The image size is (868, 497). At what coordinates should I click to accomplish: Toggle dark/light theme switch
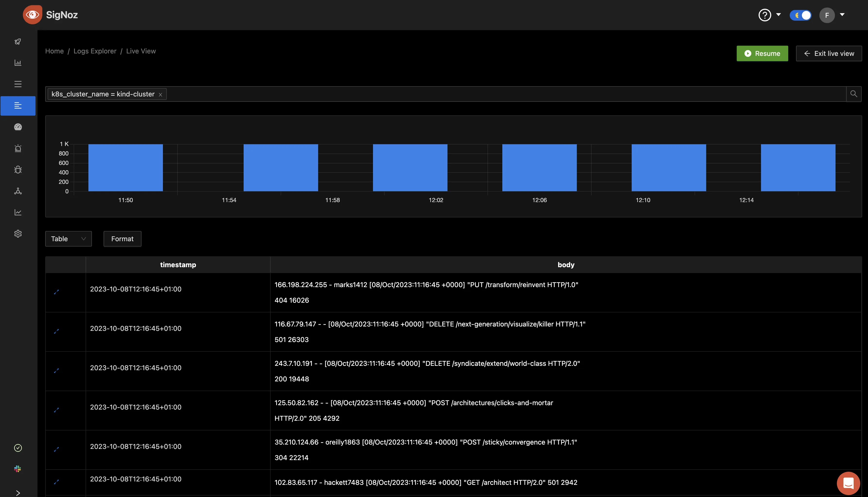coord(800,15)
